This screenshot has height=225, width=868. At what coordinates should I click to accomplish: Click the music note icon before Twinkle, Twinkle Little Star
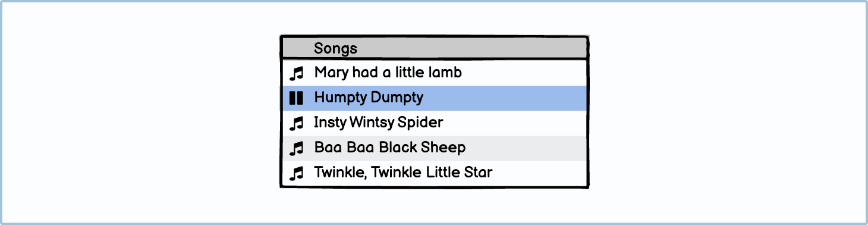[296, 173]
